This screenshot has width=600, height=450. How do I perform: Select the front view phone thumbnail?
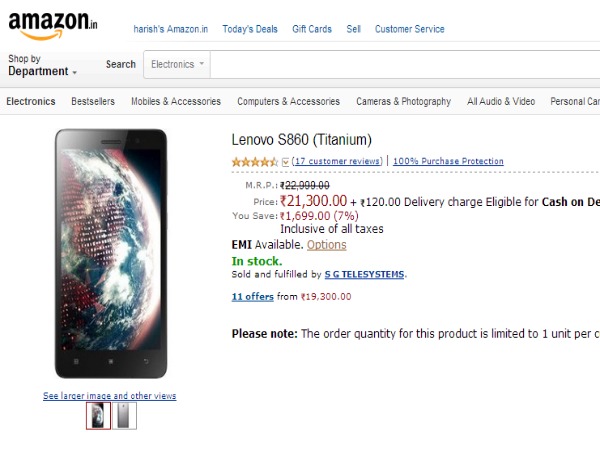pyautogui.click(x=98, y=415)
